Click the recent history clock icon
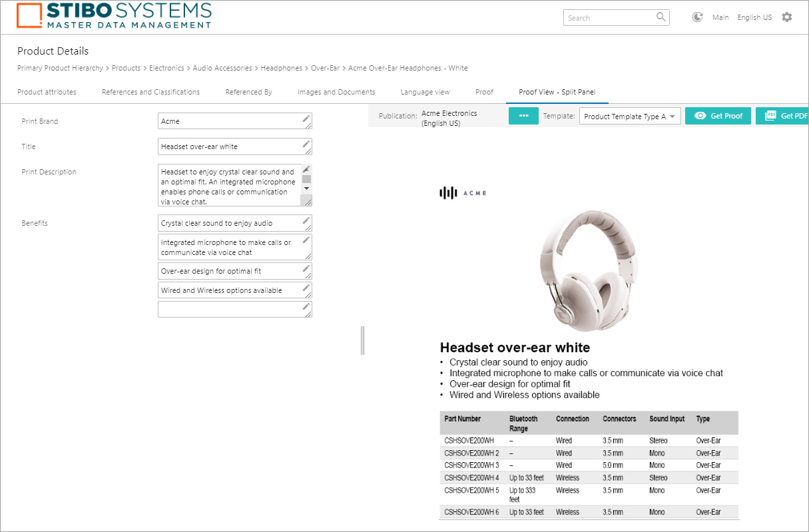Viewport: 809px width, 532px height. coord(698,17)
